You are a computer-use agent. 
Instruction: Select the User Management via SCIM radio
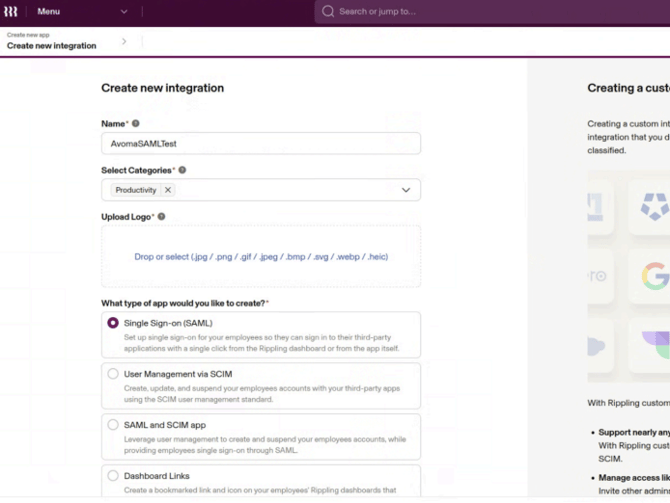tap(113, 374)
